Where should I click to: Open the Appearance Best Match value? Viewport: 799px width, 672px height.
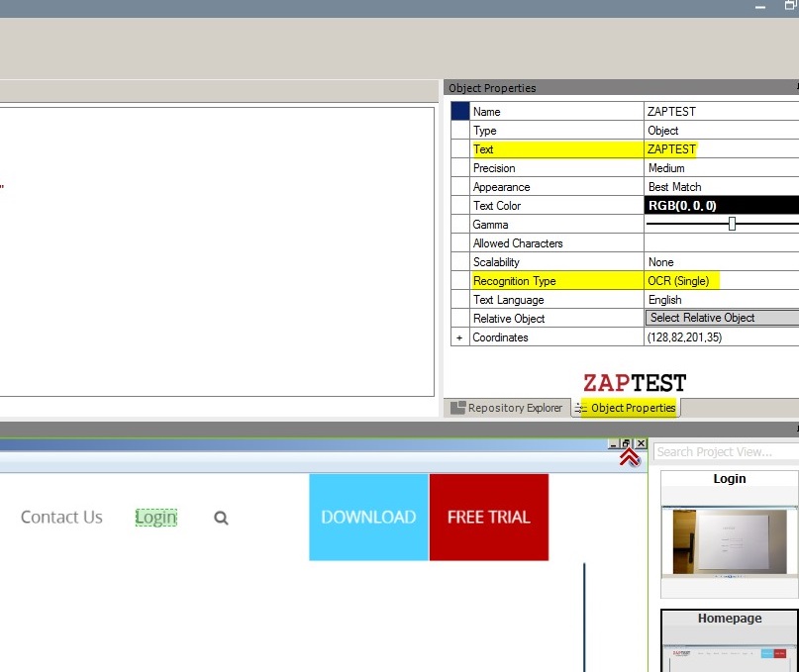(721, 187)
